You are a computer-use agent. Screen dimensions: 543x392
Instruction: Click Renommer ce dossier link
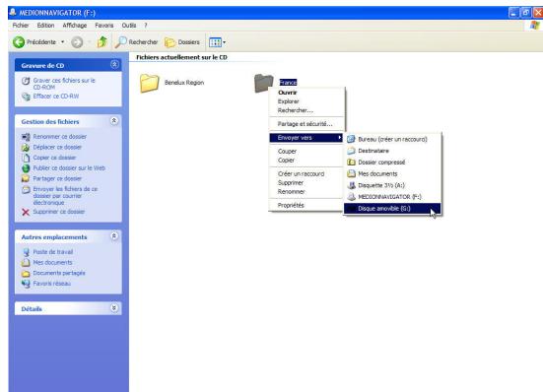(x=60, y=136)
